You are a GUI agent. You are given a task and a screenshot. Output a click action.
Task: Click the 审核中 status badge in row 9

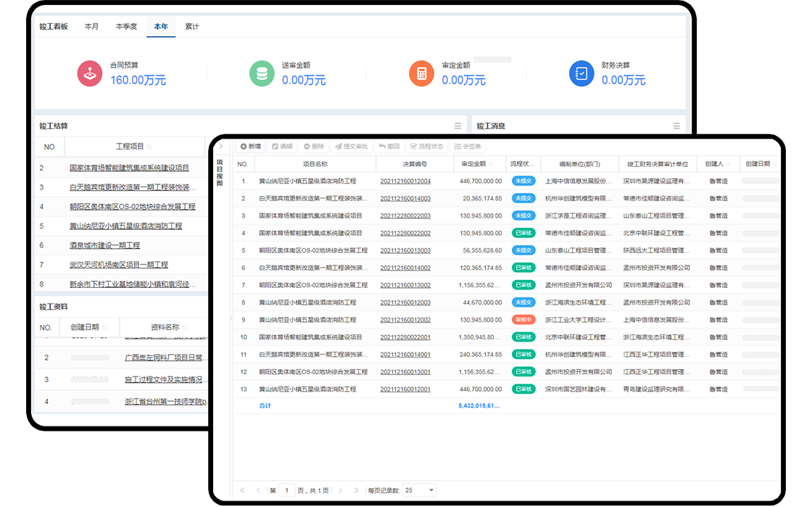(x=523, y=320)
